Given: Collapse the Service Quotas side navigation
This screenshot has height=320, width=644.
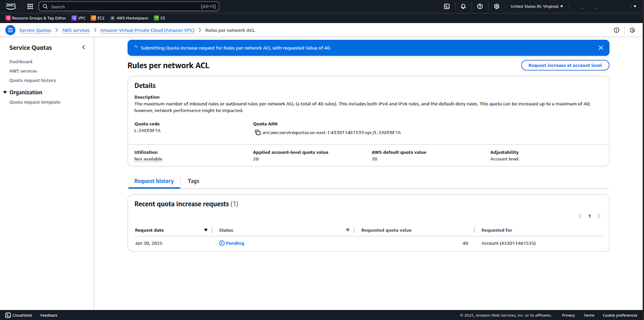Looking at the screenshot, I should [x=84, y=47].
